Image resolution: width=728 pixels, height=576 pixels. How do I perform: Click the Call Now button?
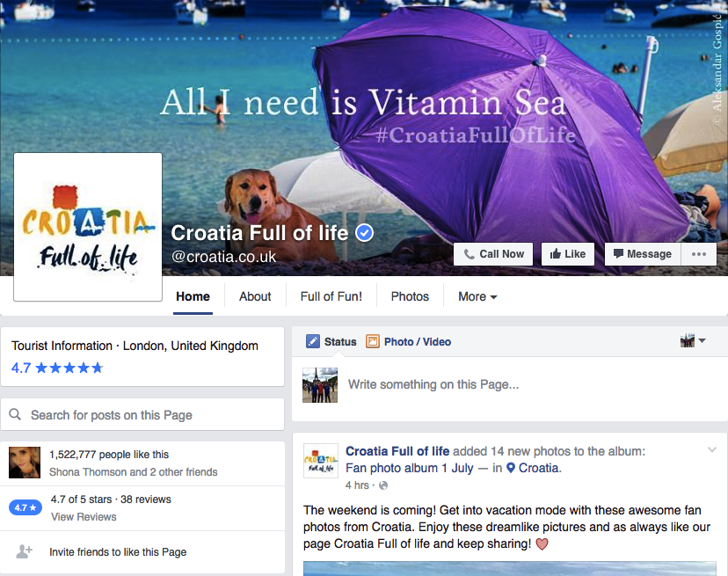click(x=493, y=254)
